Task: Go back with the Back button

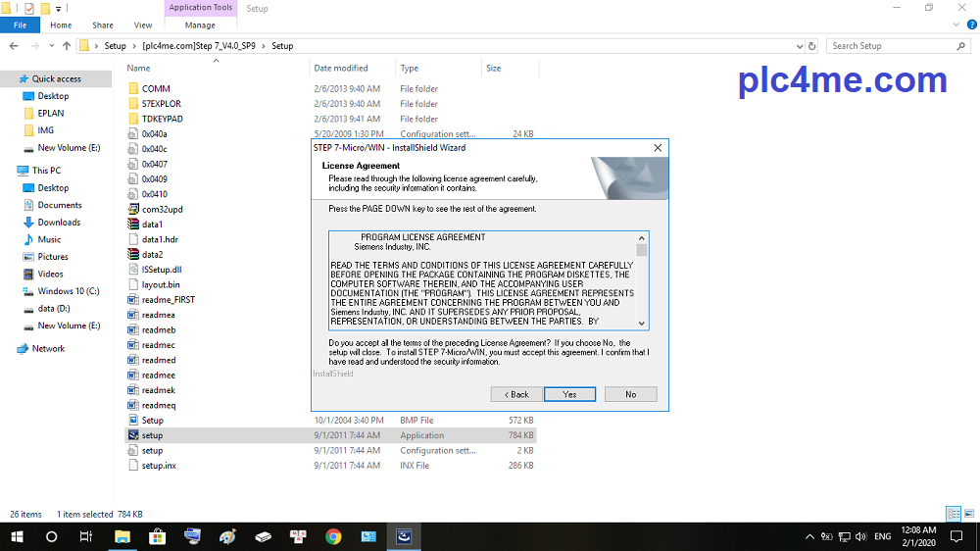Action: click(x=516, y=394)
